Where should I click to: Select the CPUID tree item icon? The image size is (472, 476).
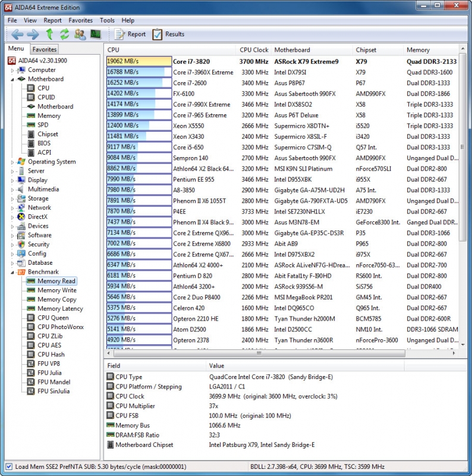(31, 97)
